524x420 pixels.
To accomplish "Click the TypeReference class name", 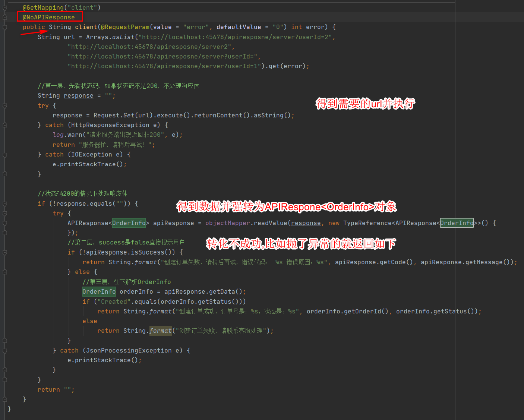I will 367,223.
